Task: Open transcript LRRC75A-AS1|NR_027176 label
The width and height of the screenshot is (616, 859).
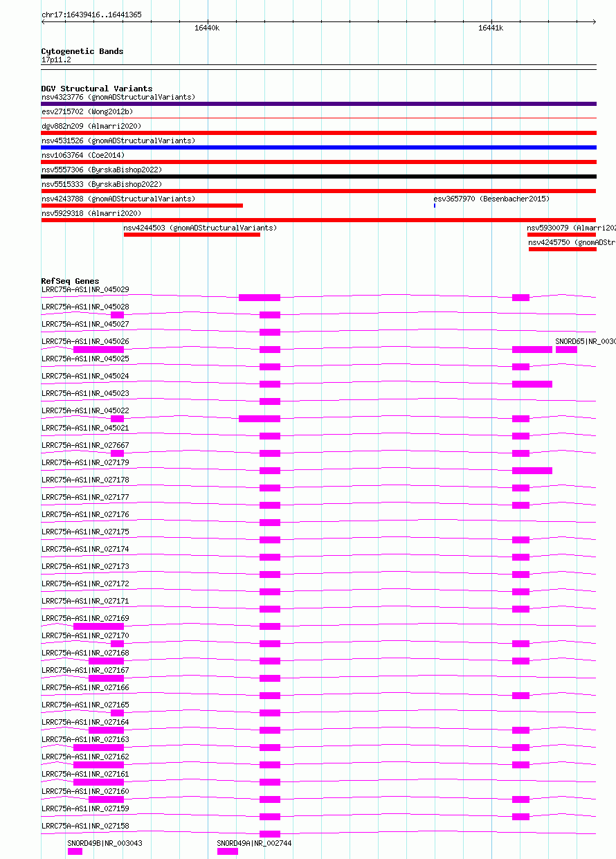Action: [x=85, y=514]
